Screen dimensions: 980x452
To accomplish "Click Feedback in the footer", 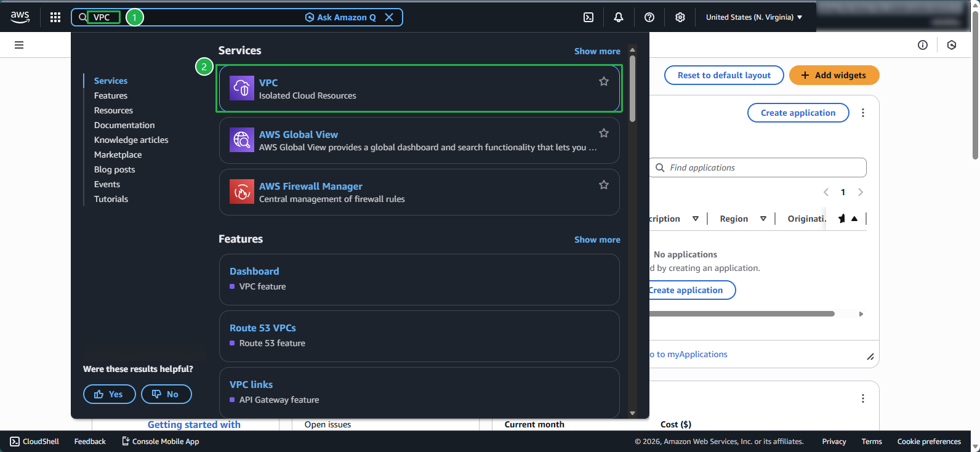I will pos(90,442).
